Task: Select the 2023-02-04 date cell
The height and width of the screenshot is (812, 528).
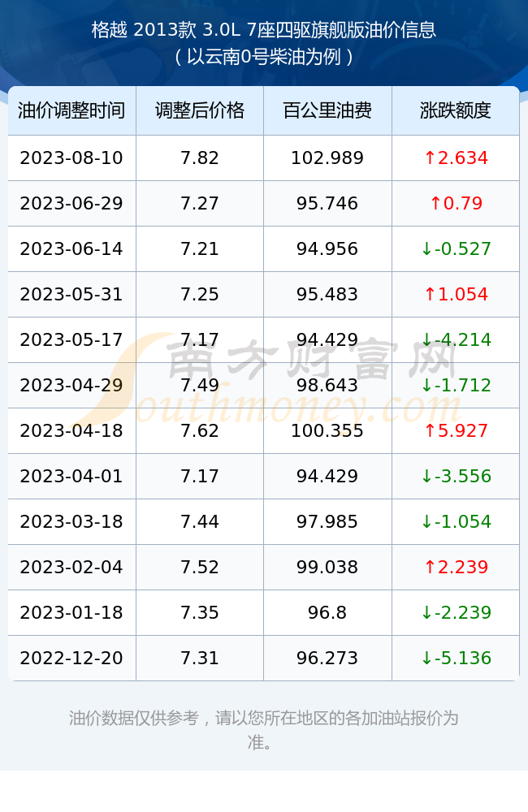Action: click(71, 567)
